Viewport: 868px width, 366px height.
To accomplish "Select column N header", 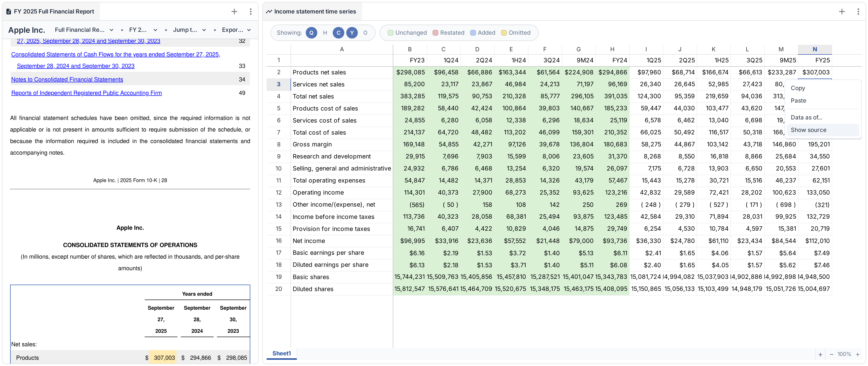I will coord(814,49).
